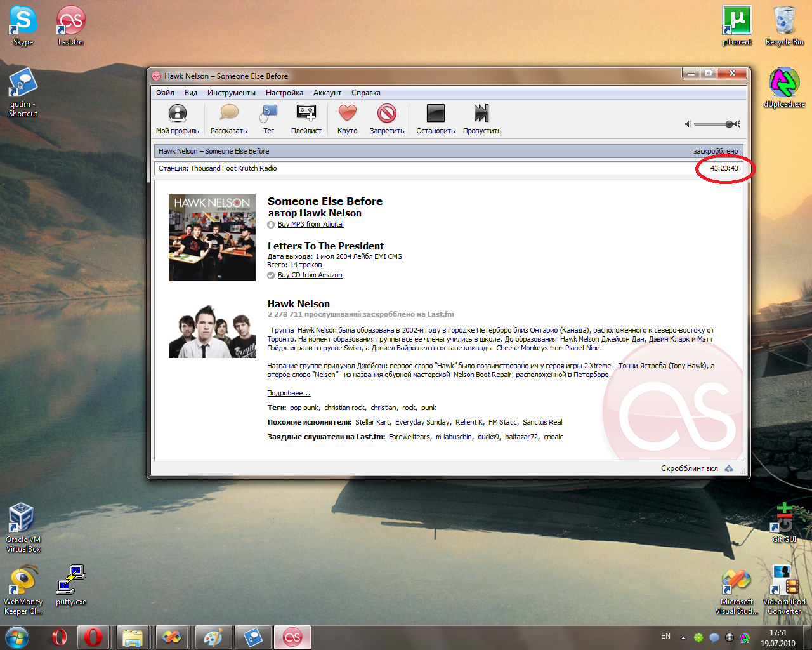Open the µTorrent desktop icon
The image size is (812, 650).
737,26
